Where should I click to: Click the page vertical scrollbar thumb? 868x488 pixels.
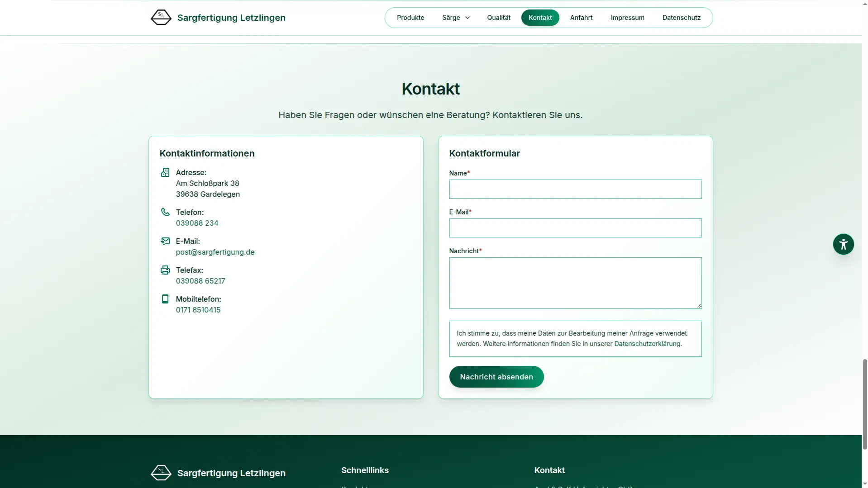pyautogui.click(x=865, y=404)
